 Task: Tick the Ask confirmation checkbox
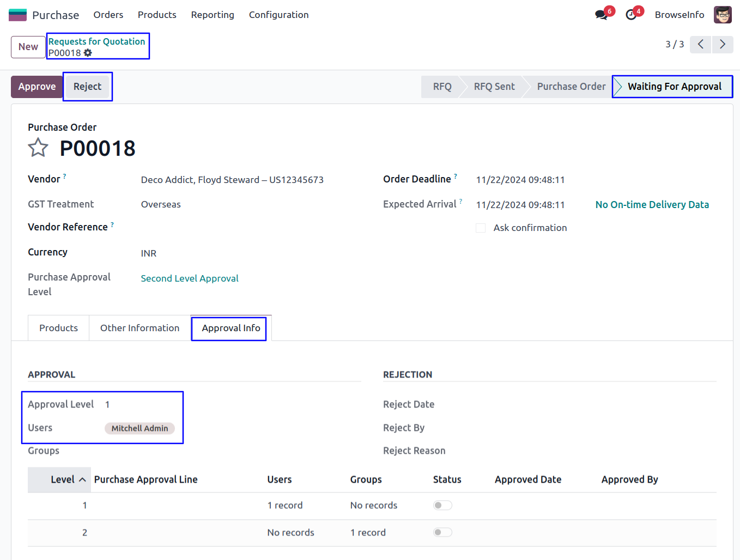click(481, 228)
